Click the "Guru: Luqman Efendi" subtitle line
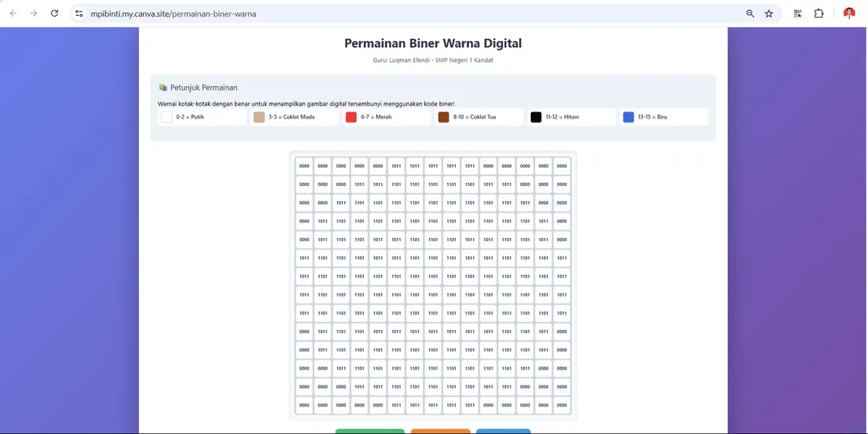The width and height of the screenshot is (868, 434). pos(433,60)
